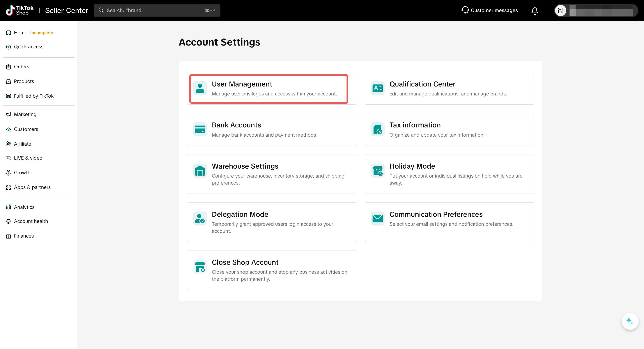Click the Qualification Center title link
This screenshot has height=349, width=644.
pyautogui.click(x=422, y=84)
